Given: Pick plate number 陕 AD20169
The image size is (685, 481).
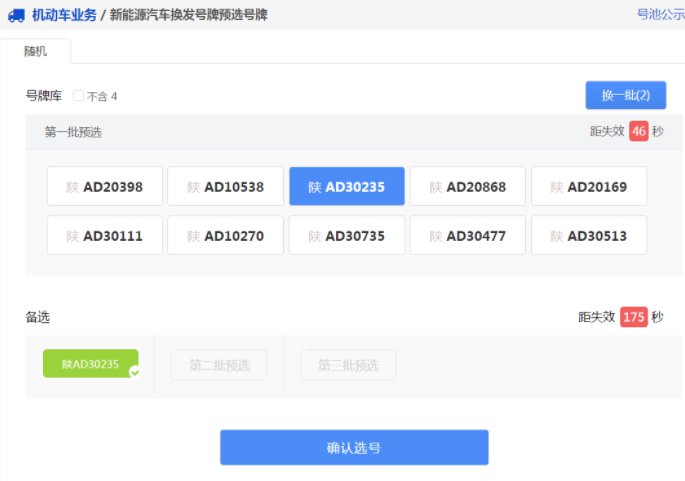Looking at the screenshot, I should tap(588, 186).
